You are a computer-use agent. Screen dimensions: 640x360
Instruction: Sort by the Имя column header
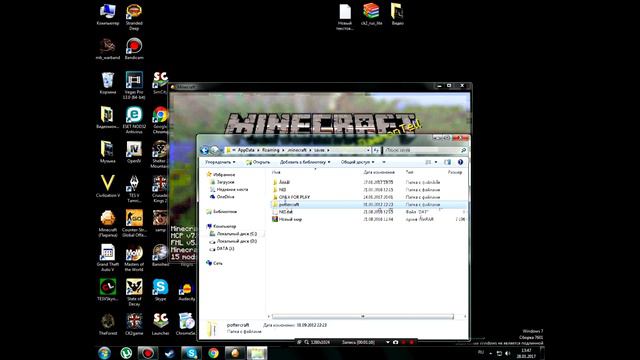point(276,172)
